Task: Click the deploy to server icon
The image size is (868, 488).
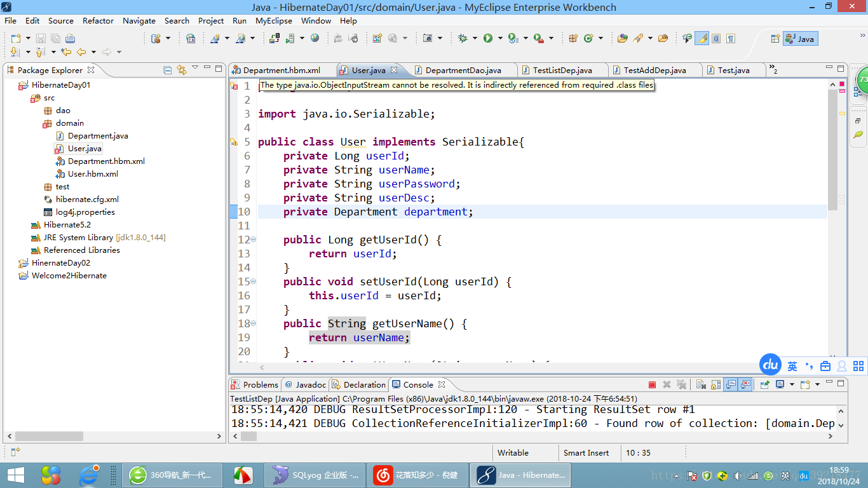Action: click(274, 38)
